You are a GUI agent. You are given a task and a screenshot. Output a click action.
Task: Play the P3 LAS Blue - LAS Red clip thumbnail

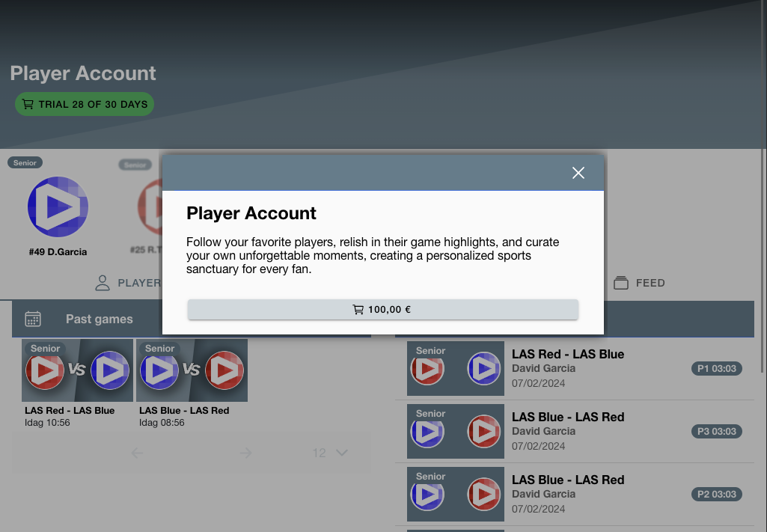tap(456, 431)
